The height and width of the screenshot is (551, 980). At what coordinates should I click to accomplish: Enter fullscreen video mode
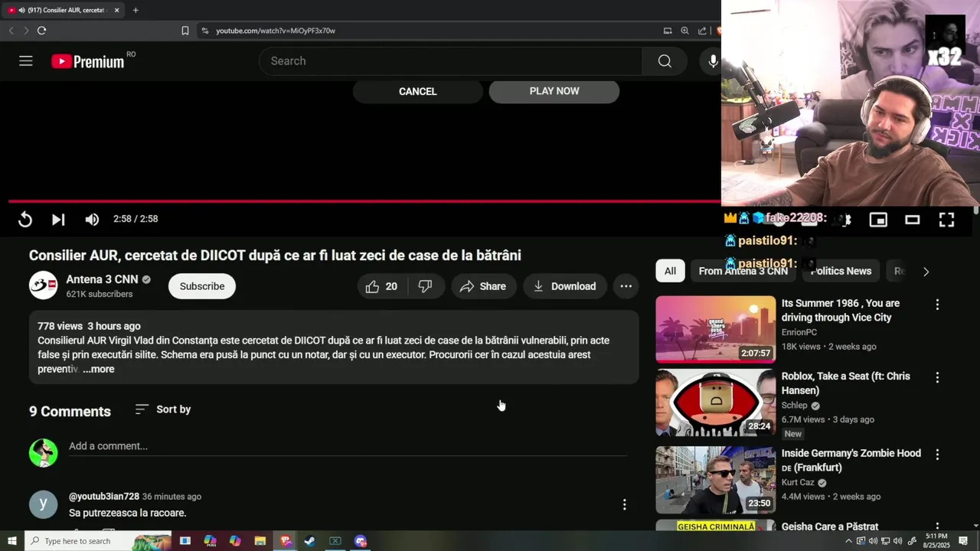[947, 220]
